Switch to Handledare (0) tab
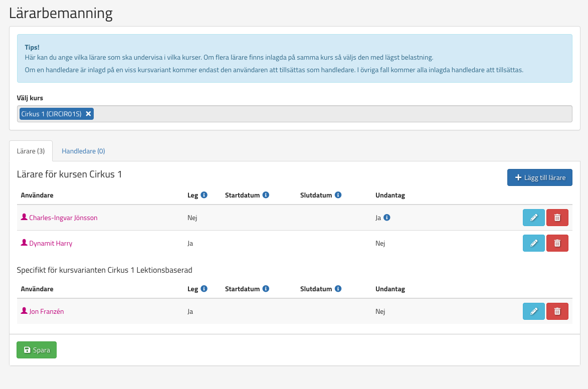The height and width of the screenshot is (389, 588). pyautogui.click(x=83, y=151)
